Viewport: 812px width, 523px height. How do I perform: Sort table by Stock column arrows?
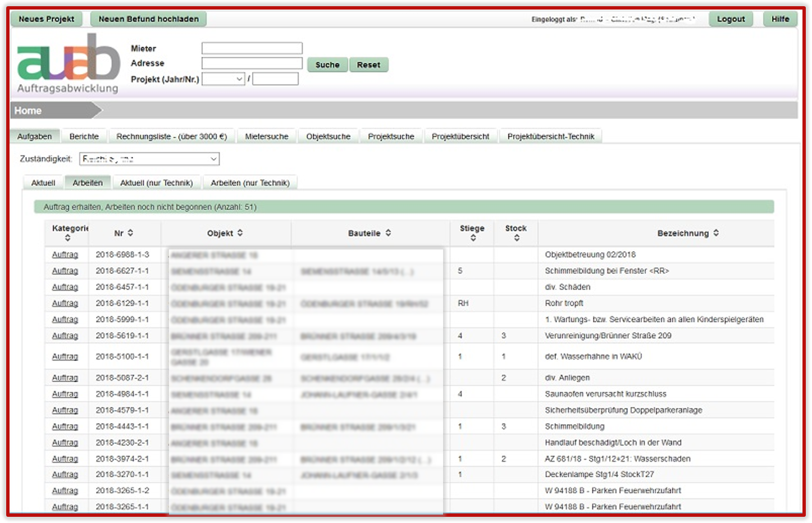pyautogui.click(x=517, y=238)
